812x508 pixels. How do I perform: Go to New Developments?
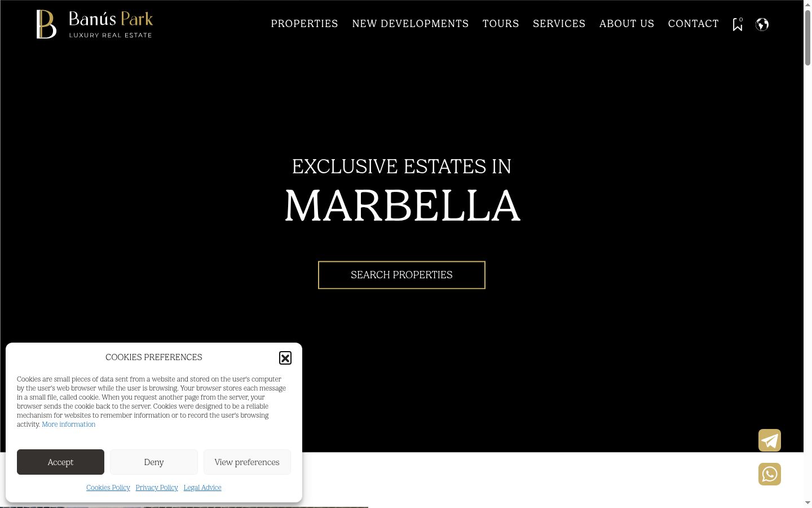tap(411, 24)
